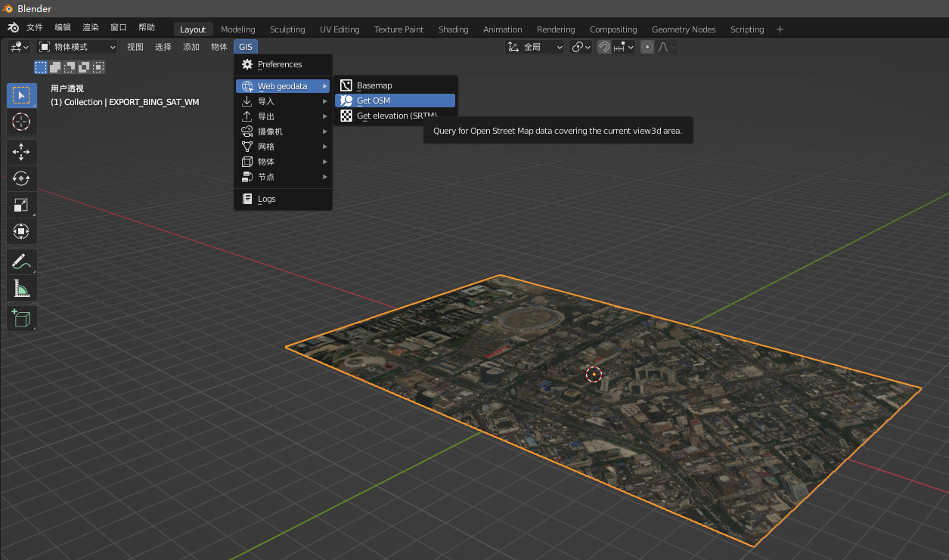
Task: Expand the 导出 submenu
Action: point(284,116)
